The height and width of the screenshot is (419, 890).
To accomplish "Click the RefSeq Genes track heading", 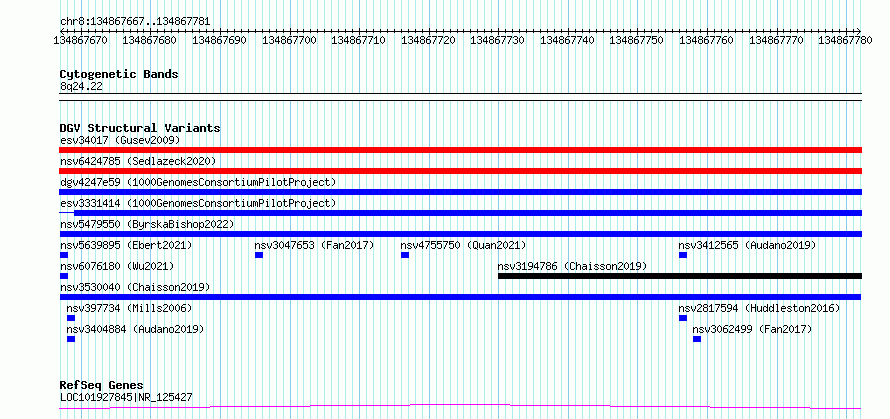I will (102, 385).
